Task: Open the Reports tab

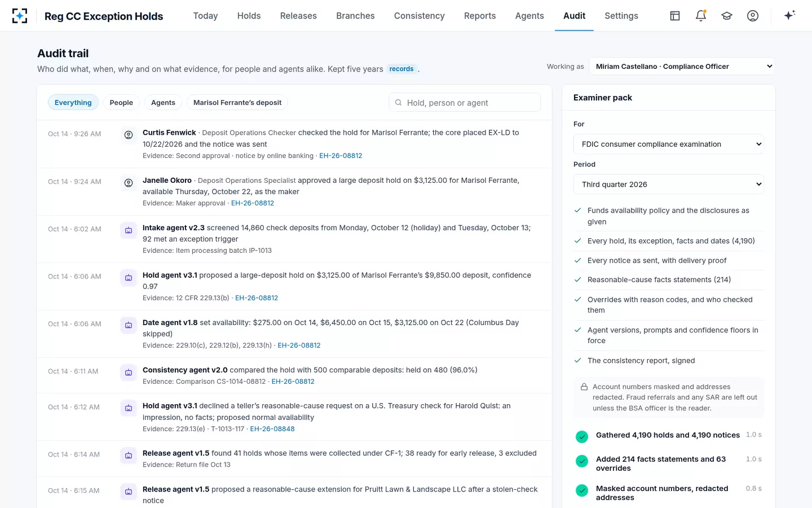Action: (x=480, y=16)
